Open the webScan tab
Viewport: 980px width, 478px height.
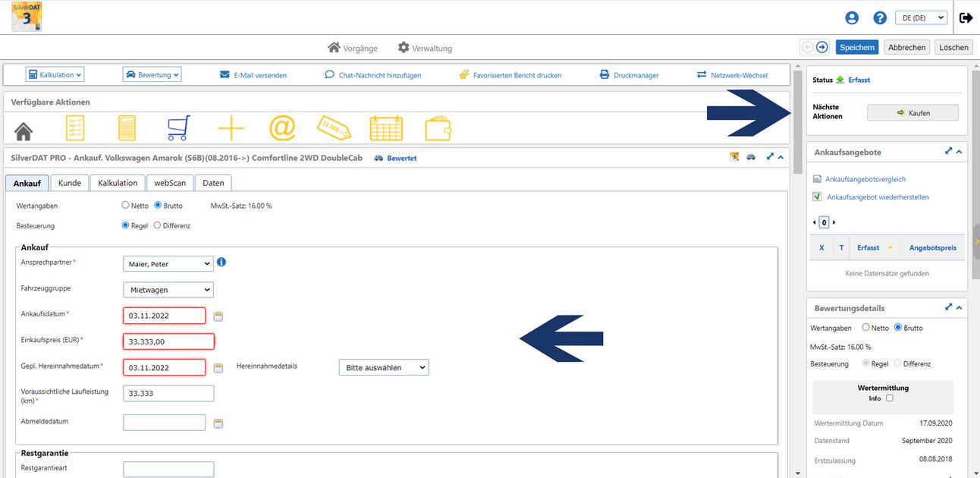point(170,183)
